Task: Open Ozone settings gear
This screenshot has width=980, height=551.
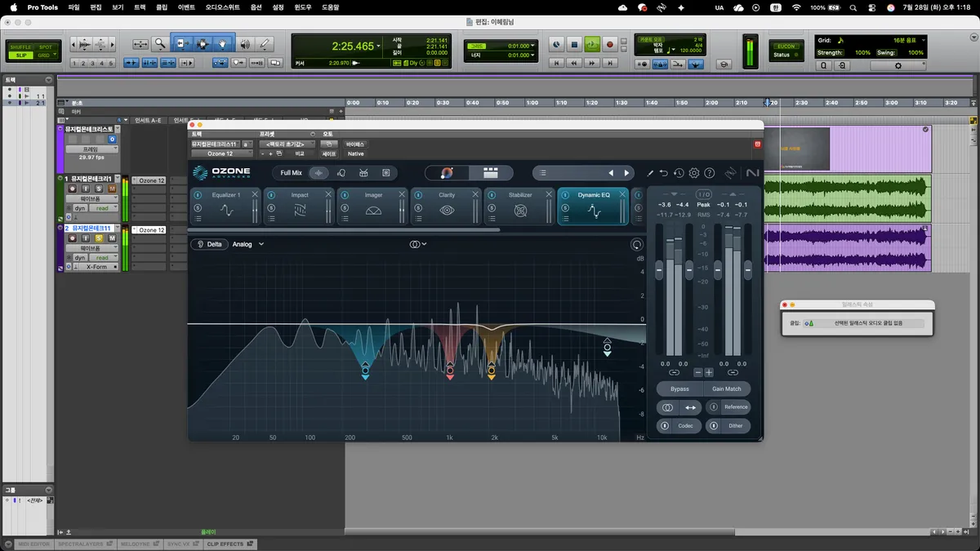Action: pyautogui.click(x=694, y=173)
